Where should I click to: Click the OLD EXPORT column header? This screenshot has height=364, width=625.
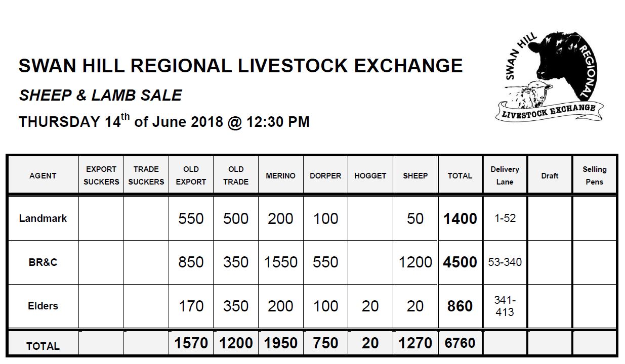[191, 175]
